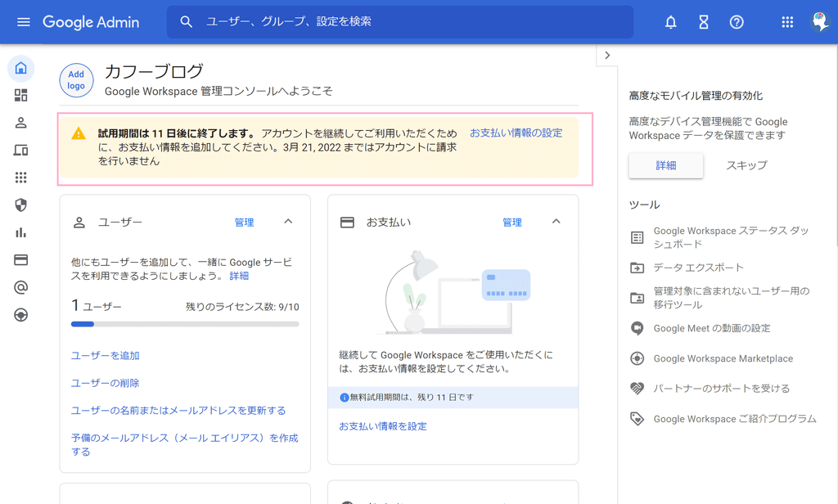The width and height of the screenshot is (838, 504).
Task: Collapse the right side panel chevron
Action: pyautogui.click(x=607, y=55)
